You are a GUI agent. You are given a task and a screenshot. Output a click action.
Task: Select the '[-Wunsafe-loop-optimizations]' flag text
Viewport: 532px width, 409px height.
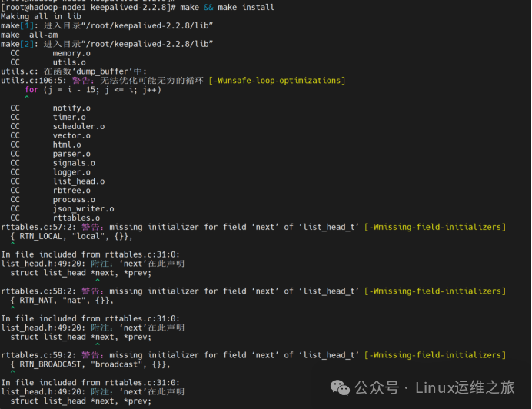pos(277,81)
